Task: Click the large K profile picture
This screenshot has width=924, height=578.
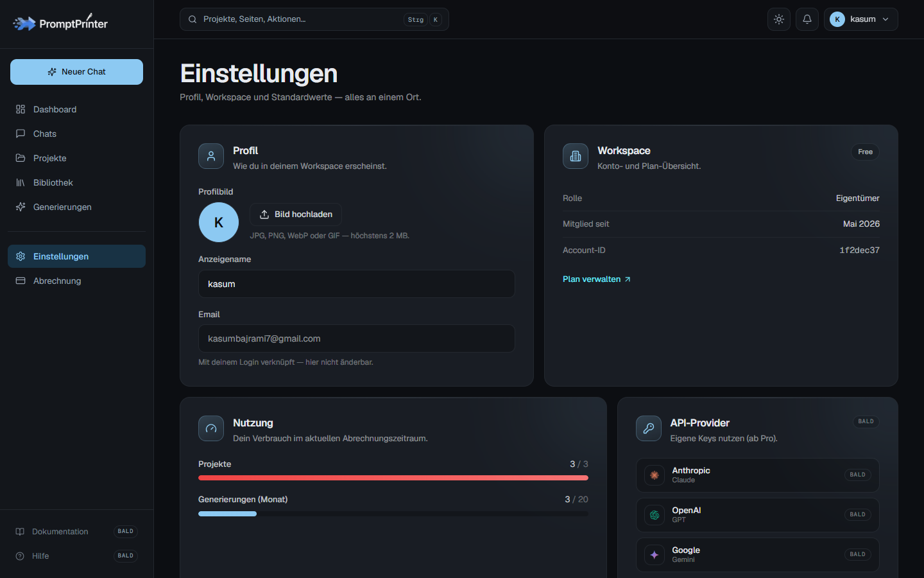Action: click(x=219, y=222)
